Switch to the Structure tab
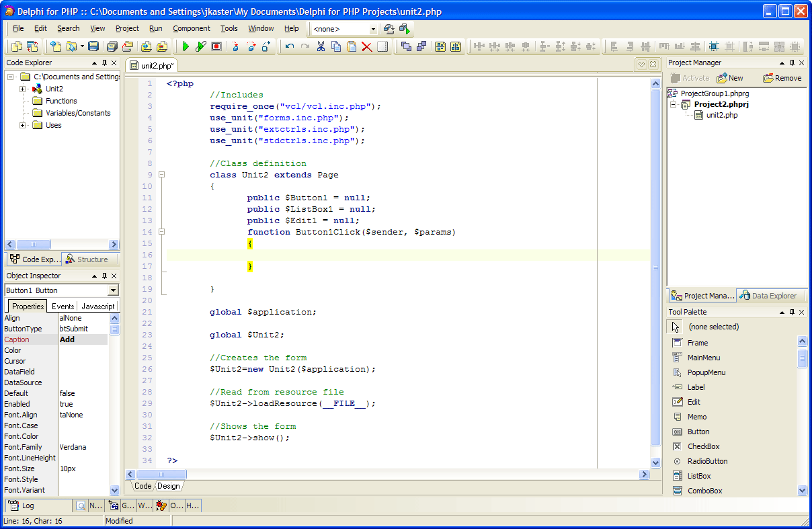812x529 pixels. click(x=88, y=259)
